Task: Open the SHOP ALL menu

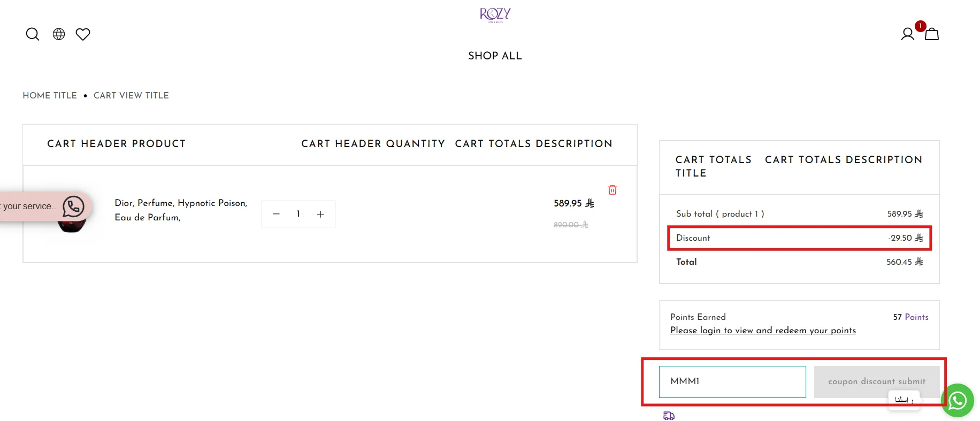Action: click(x=495, y=56)
